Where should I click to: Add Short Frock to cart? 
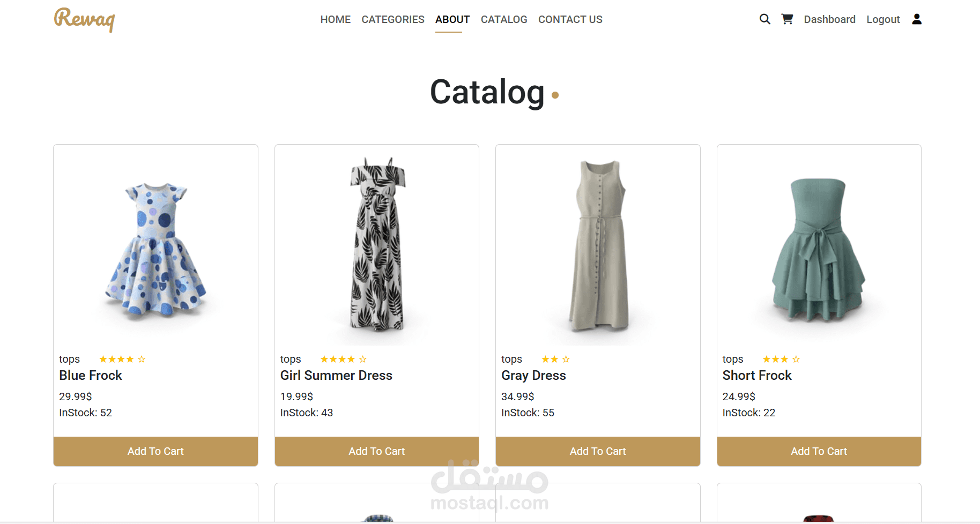pos(819,451)
